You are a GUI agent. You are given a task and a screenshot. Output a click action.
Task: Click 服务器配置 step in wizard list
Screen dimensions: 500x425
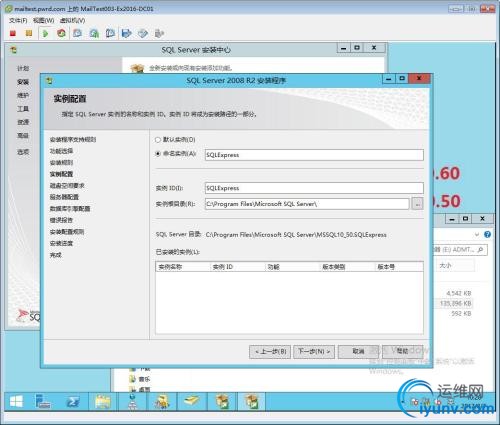coord(64,197)
